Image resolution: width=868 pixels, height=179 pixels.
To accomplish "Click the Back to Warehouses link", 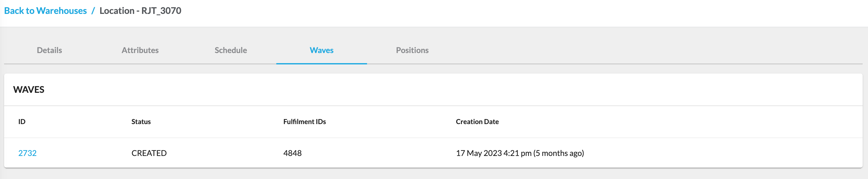I will (x=45, y=11).
